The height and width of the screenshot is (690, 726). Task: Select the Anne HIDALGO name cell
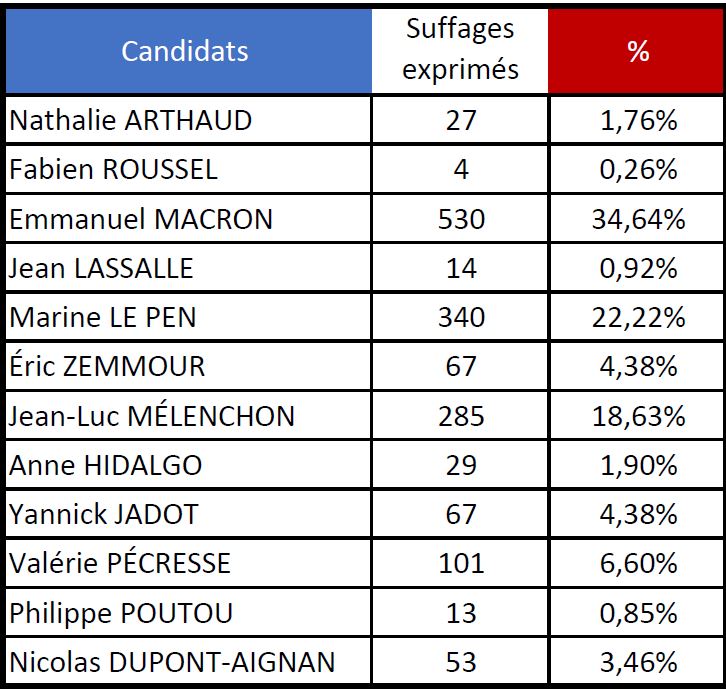pos(105,465)
